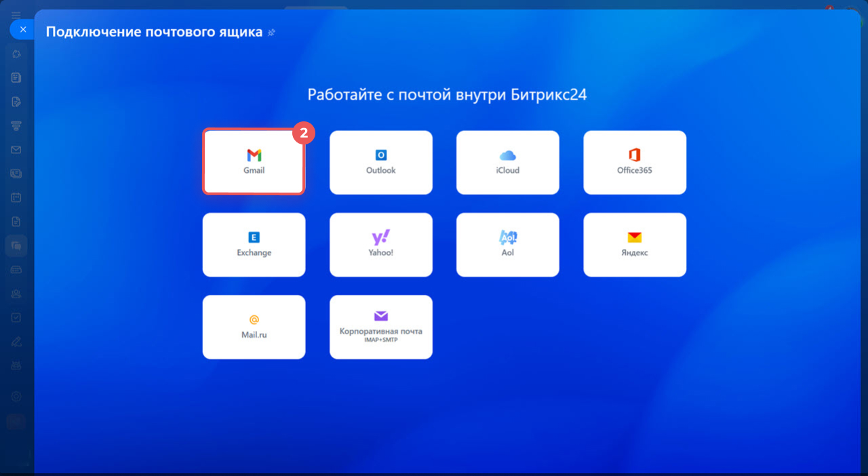Choose the Exchange mail service card
The image size is (868, 476).
click(x=254, y=245)
